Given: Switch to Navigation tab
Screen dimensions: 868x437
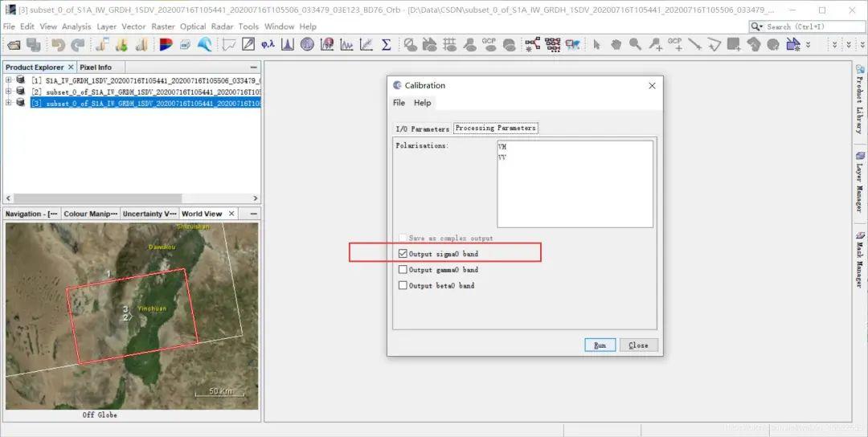Looking at the screenshot, I should pyautogui.click(x=31, y=214).
